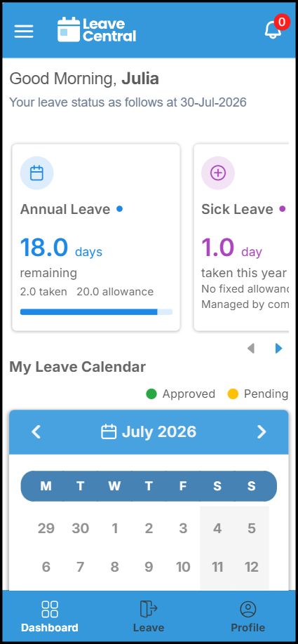This screenshot has height=644, width=298.
Task: Go to next month in calendar
Action: tap(262, 431)
